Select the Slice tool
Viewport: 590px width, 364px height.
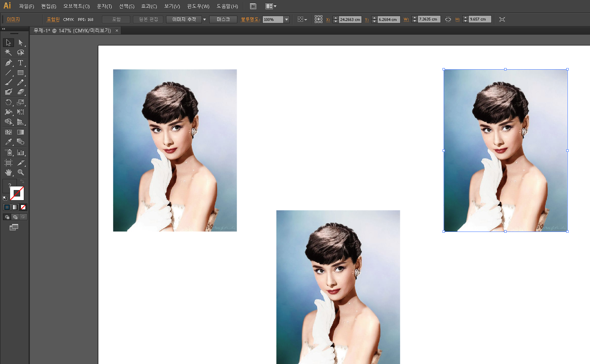pos(21,163)
